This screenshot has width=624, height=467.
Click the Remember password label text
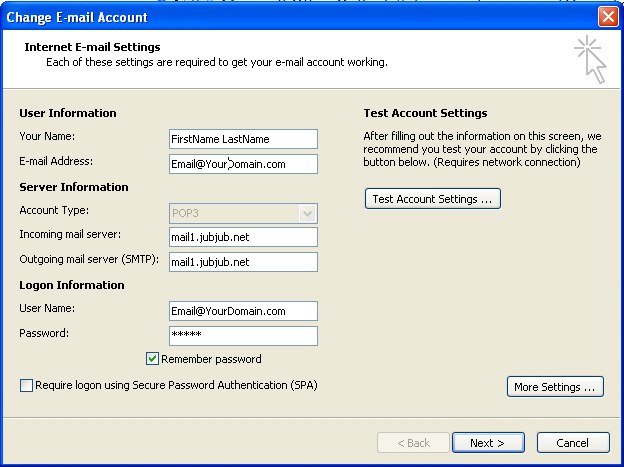pos(211,359)
